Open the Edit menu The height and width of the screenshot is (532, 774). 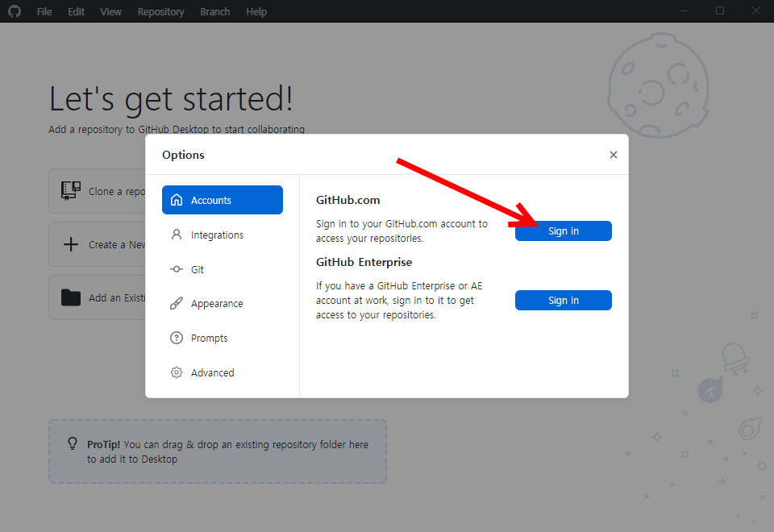pos(76,11)
